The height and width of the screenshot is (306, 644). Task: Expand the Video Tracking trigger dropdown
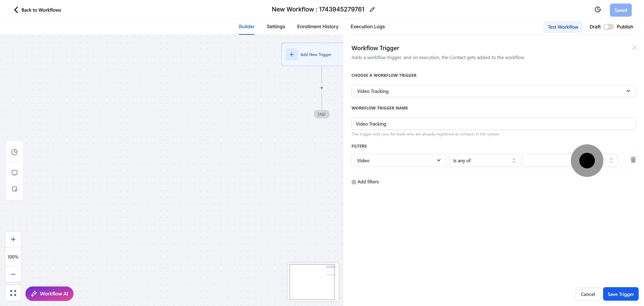[493, 91]
